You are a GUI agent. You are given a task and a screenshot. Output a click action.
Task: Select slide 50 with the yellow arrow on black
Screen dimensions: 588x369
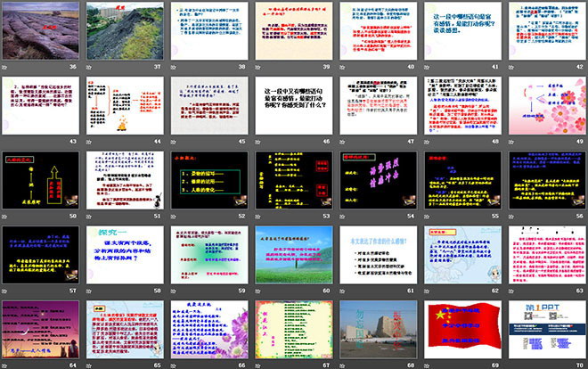pyautogui.click(x=40, y=180)
